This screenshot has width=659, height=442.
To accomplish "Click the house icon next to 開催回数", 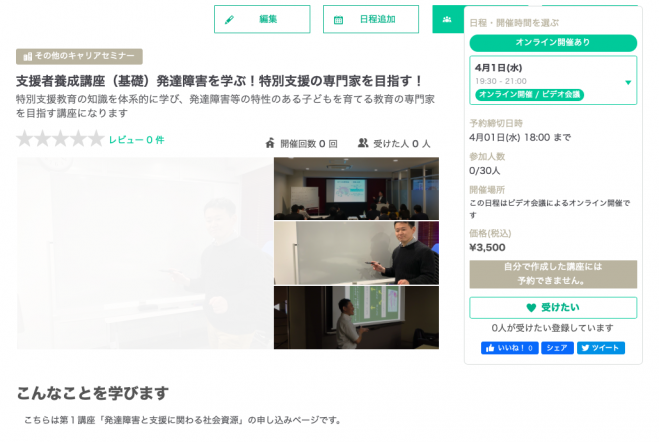I will click(x=270, y=143).
